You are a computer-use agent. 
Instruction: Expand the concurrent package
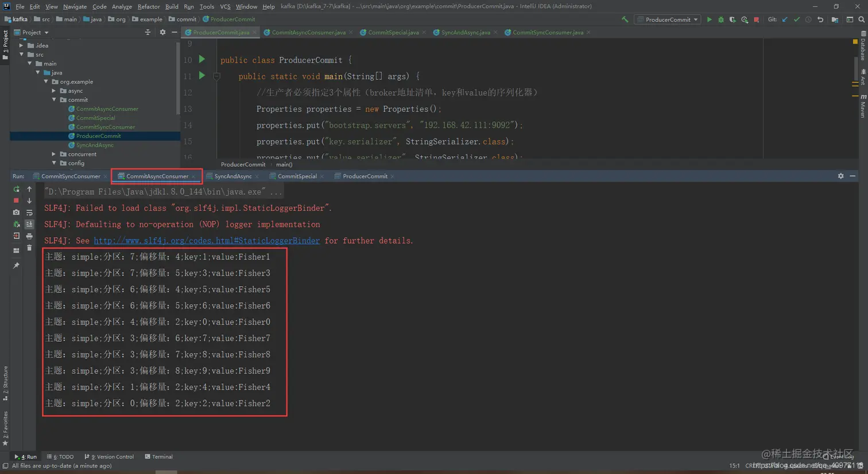coord(54,154)
